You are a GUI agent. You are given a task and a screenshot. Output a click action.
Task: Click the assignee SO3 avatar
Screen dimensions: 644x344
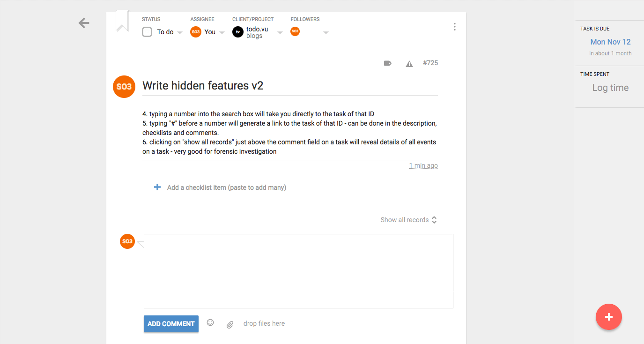196,32
